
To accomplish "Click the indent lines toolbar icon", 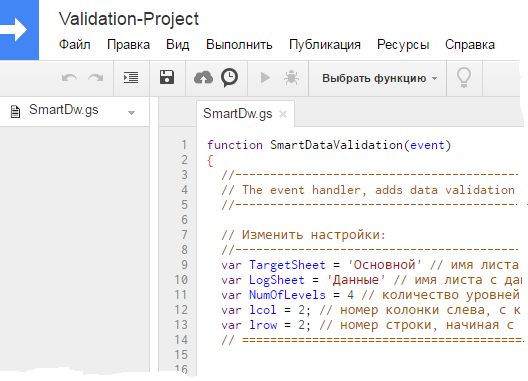I will click(131, 78).
